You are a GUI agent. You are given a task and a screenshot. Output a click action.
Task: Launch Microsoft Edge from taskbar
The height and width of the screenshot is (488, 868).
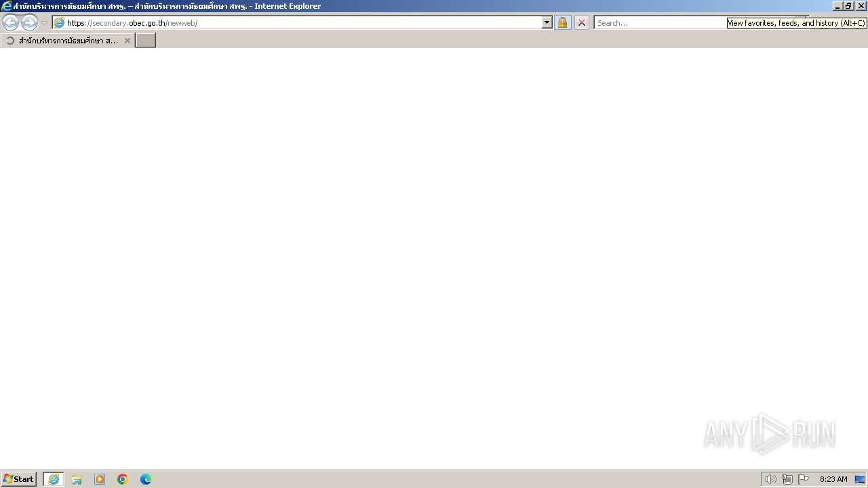tap(146, 479)
